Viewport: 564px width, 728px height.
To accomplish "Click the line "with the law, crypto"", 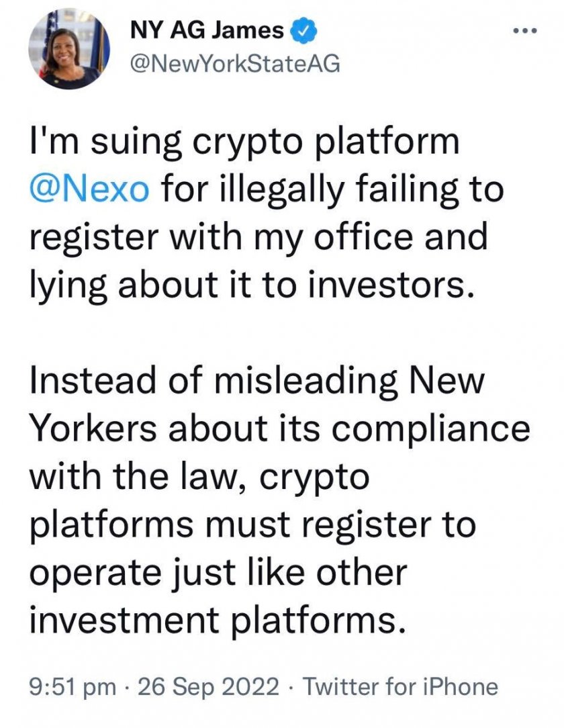I will 199,477.
